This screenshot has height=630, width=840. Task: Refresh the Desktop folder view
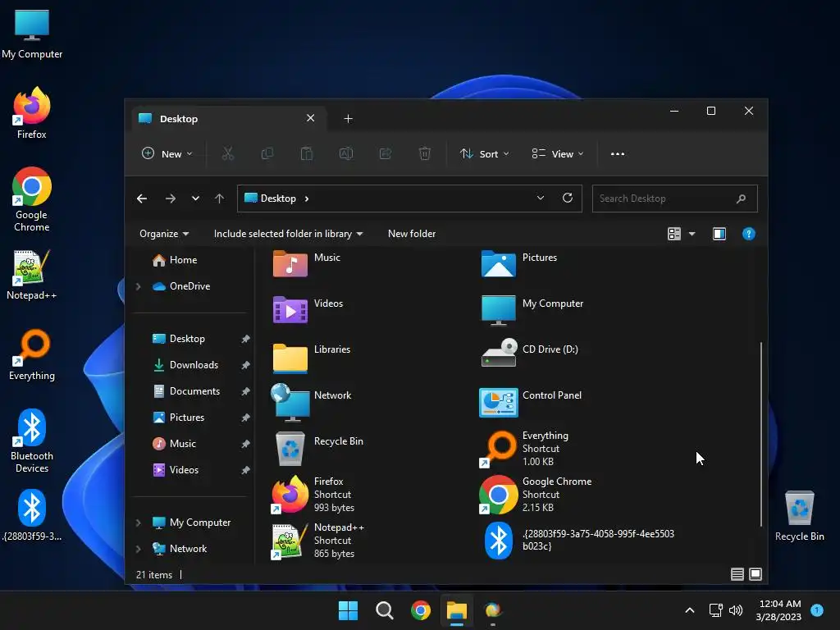tap(568, 199)
